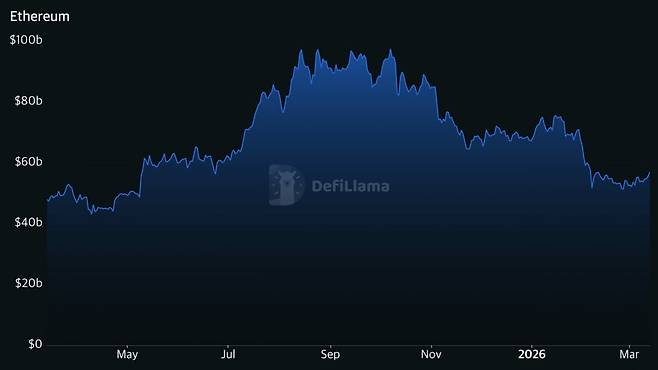Click the May x-axis label
658x370 pixels.
pos(127,354)
